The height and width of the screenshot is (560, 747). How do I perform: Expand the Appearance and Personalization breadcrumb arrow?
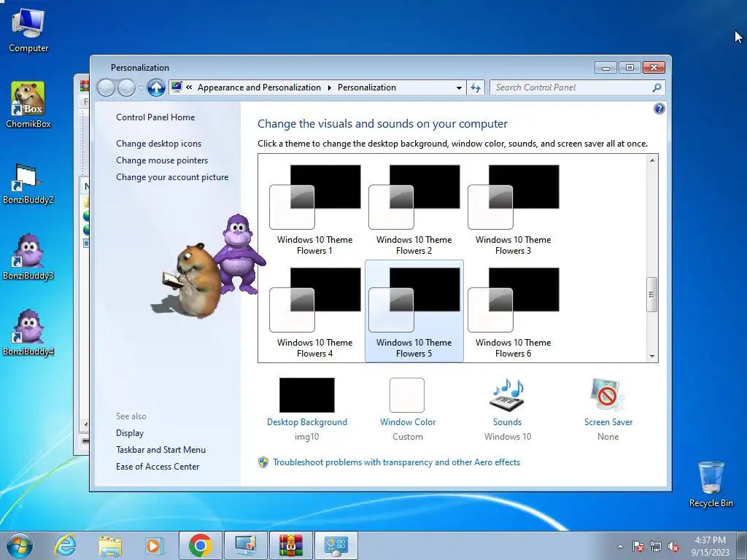tap(329, 87)
